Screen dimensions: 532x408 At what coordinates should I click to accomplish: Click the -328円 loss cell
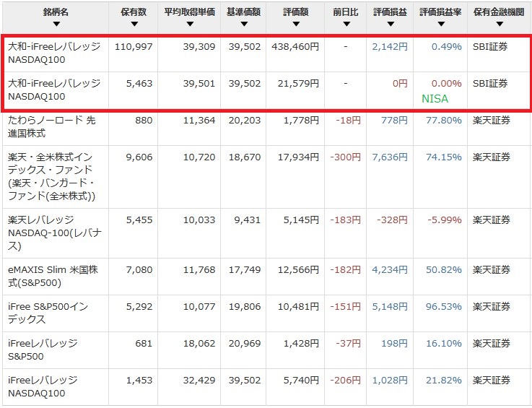[392, 220]
